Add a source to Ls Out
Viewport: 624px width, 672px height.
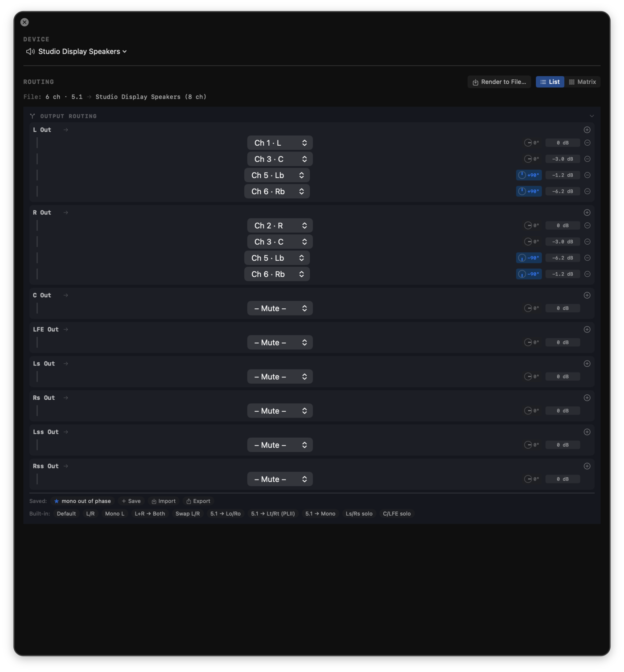tap(587, 364)
